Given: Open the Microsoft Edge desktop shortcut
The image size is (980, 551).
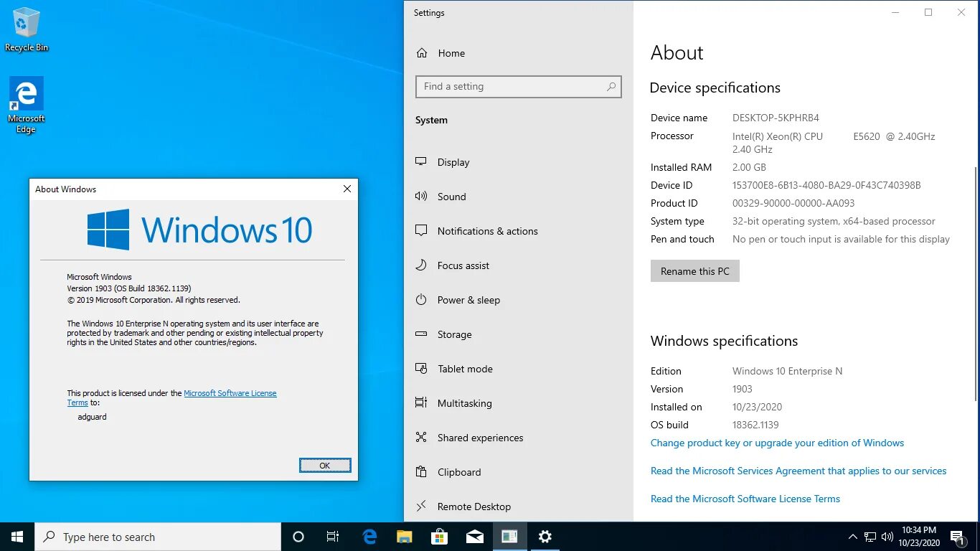Looking at the screenshot, I should [x=27, y=105].
